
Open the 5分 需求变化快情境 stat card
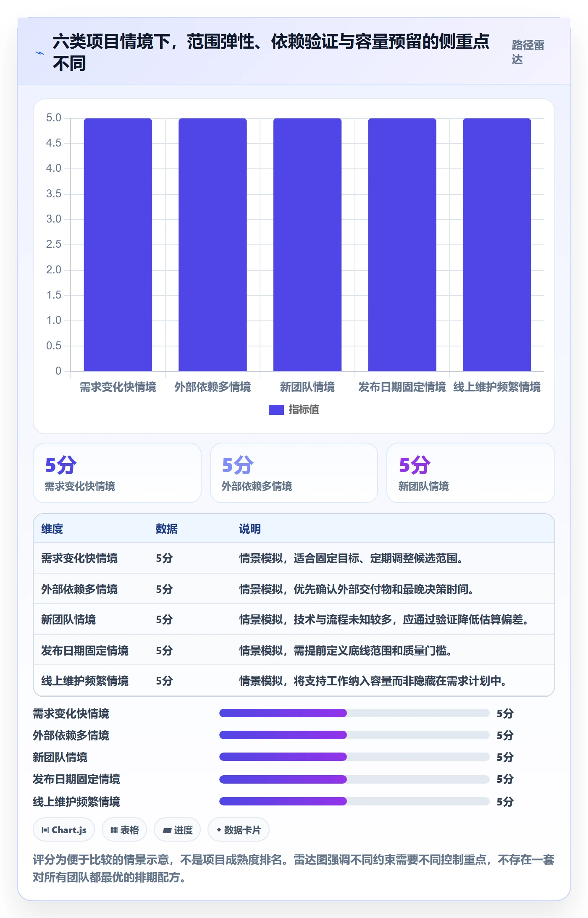117,473
